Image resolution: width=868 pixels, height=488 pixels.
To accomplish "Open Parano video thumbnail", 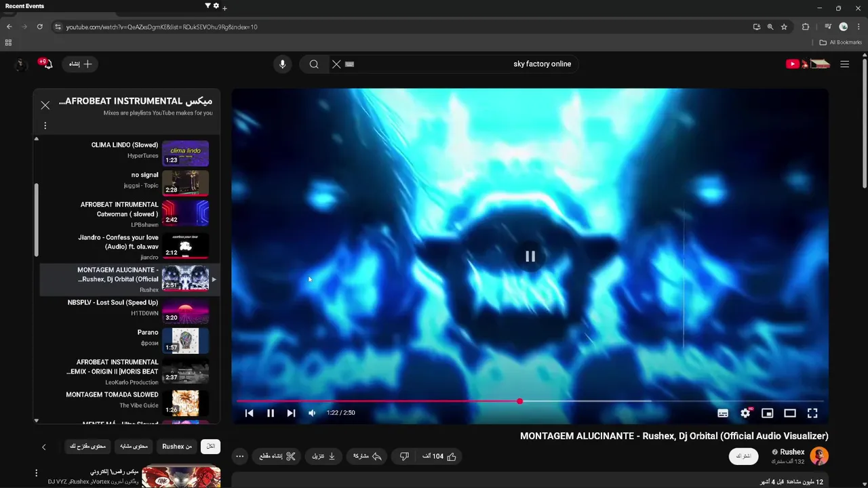I will (x=185, y=341).
